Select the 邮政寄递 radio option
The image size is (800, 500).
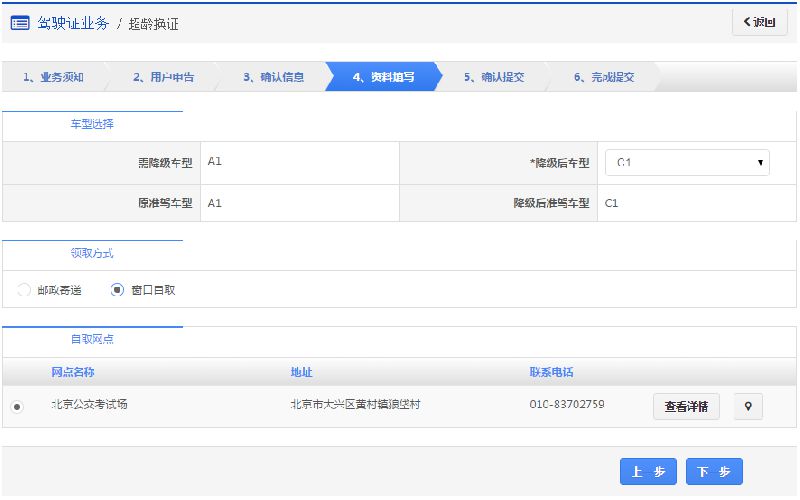(24, 290)
